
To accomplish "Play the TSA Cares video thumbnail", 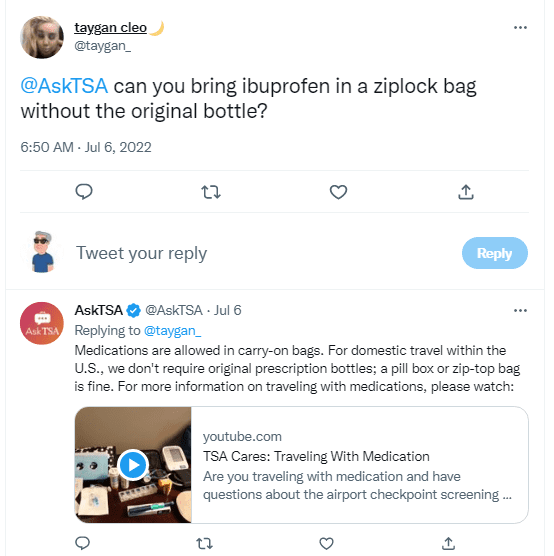I will click(x=133, y=465).
